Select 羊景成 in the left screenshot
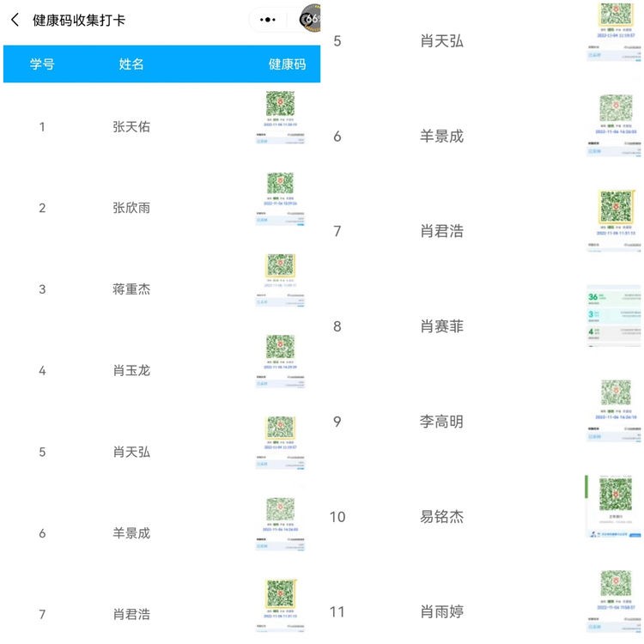This screenshot has width=644, height=644. [131, 533]
